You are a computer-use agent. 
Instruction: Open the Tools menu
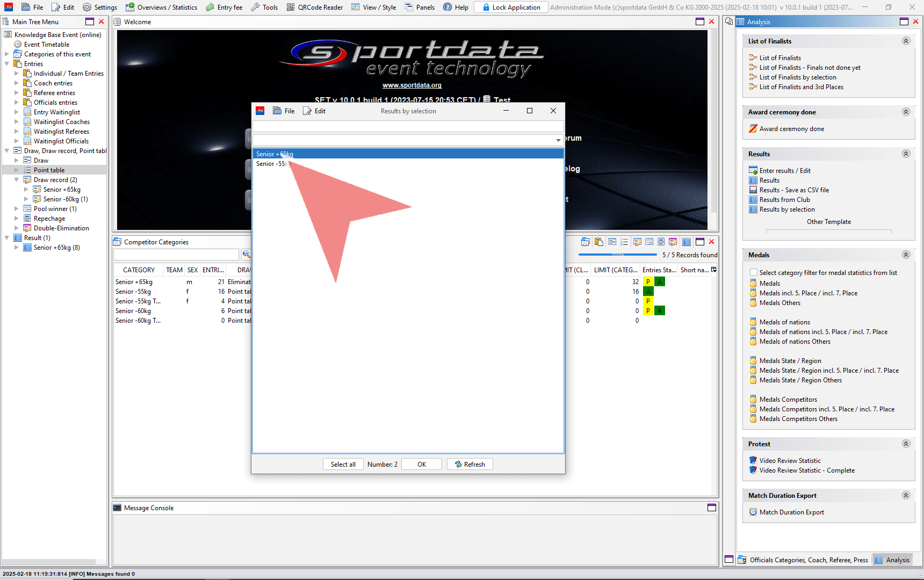click(264, 7)
